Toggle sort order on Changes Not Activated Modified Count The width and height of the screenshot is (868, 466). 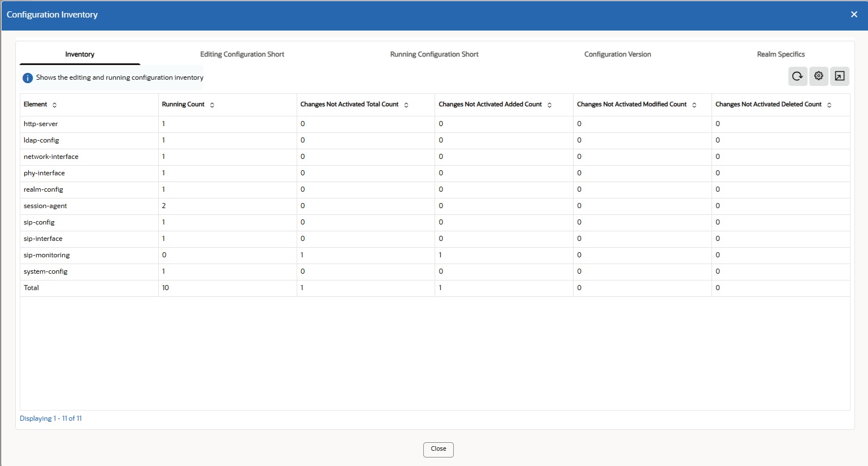pos(693,105)
